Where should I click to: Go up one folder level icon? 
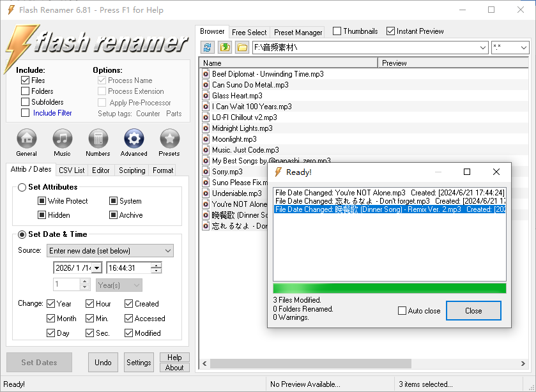click(224, 47)
